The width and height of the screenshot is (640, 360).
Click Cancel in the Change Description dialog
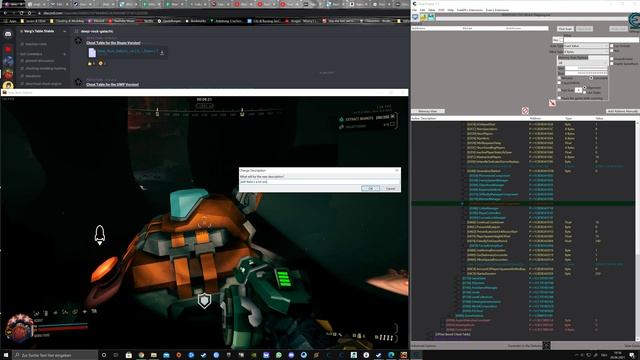(390, 189)
